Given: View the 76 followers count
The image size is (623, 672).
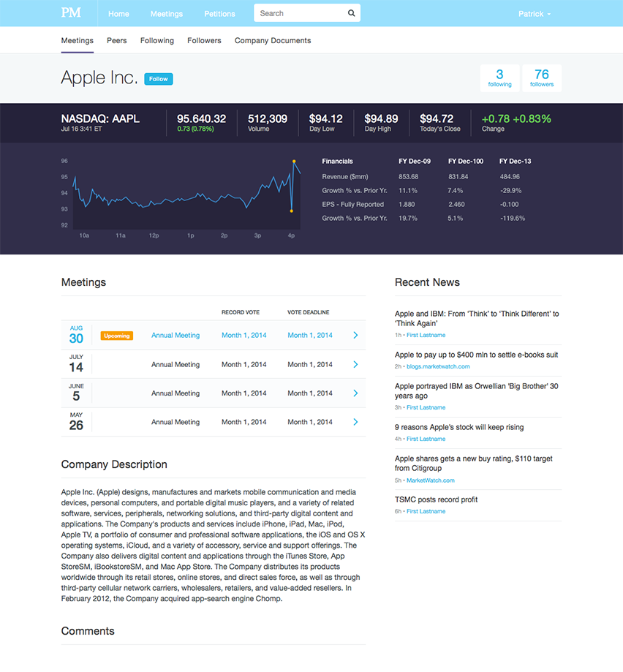Looking at the screenshot, I should pyautogui.click(x=542, y=78).
